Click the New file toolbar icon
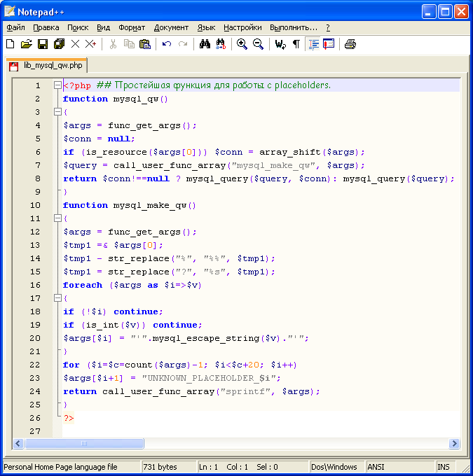The image size is (473, 476). [11, 44]
